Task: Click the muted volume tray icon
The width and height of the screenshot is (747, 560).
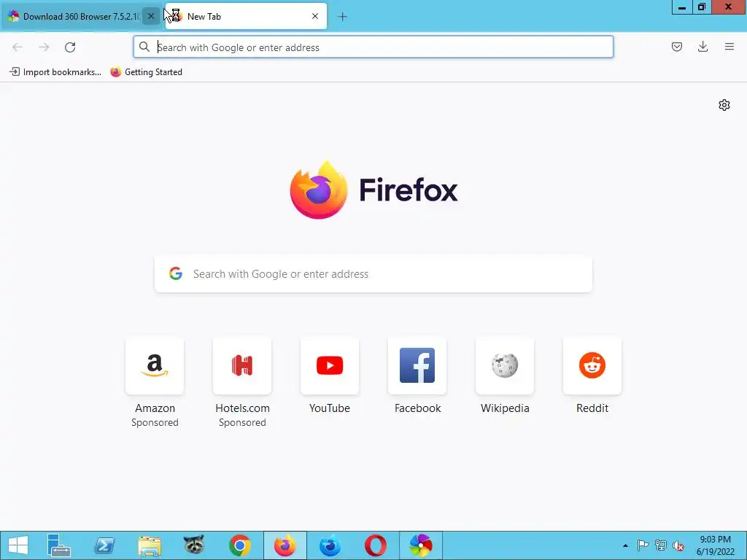Action: coord(678,545)
